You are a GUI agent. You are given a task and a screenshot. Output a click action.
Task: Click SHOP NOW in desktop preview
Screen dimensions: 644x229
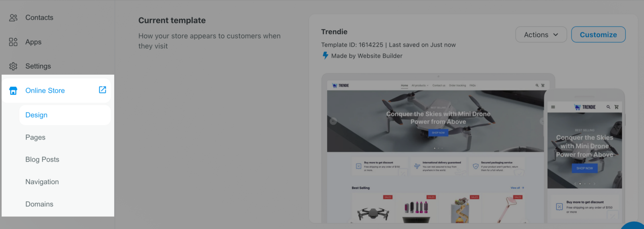(438, 133)
